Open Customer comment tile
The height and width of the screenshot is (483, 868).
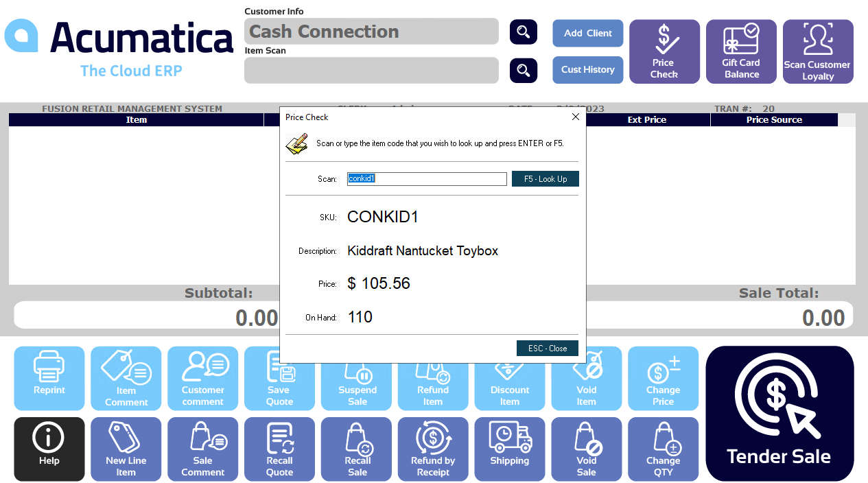coord(203,378)
